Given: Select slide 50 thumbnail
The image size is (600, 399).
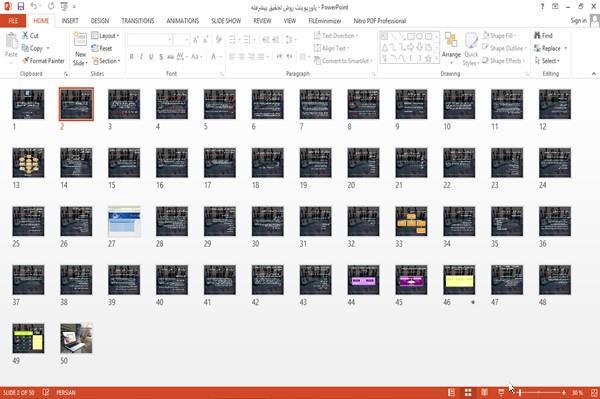Looking at the screenshot, I should click(76, 338).
